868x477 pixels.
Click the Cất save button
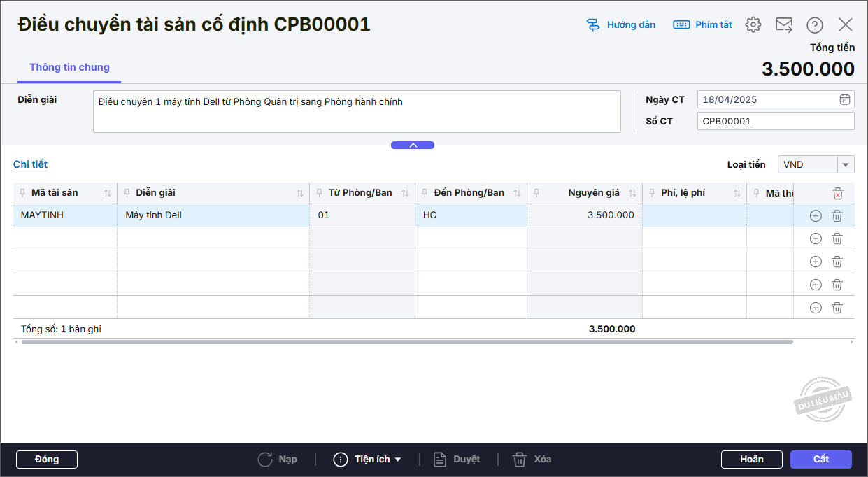coord(820,460)
